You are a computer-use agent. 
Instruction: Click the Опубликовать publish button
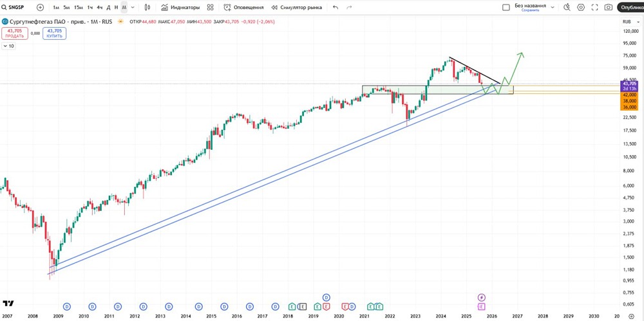coord(631,7)
